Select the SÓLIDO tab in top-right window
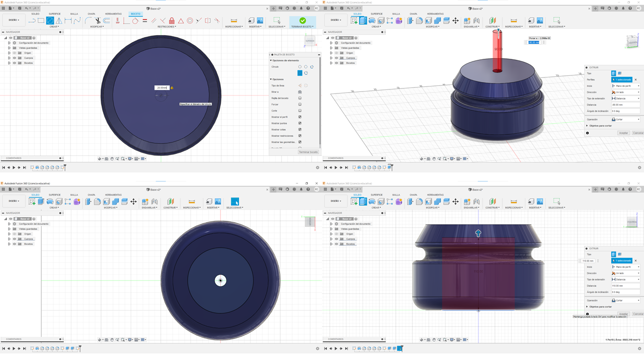The image size is (644, 362). pyautogui.click(x=357, y=14)
